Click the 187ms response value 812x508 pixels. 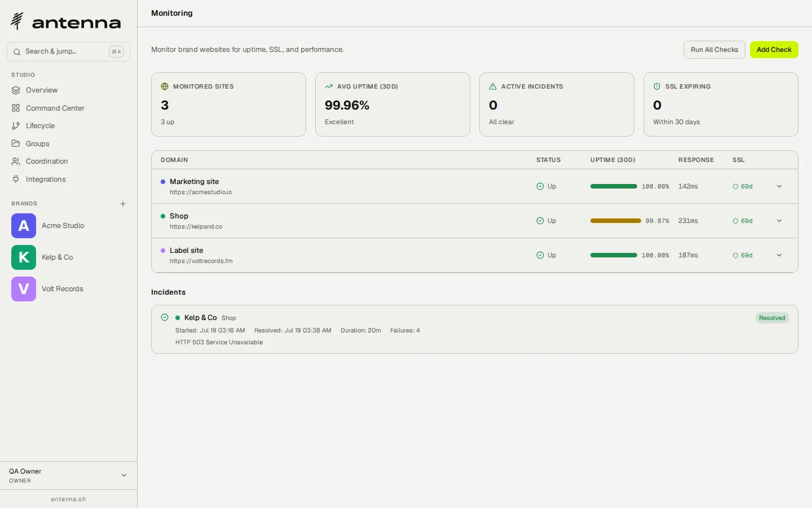click(688, 255)
